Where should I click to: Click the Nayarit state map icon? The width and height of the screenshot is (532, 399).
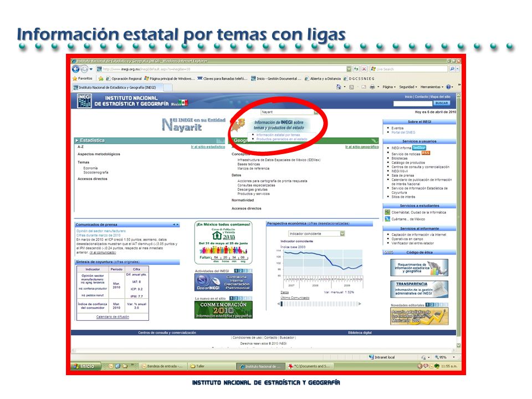pos(238,126)
